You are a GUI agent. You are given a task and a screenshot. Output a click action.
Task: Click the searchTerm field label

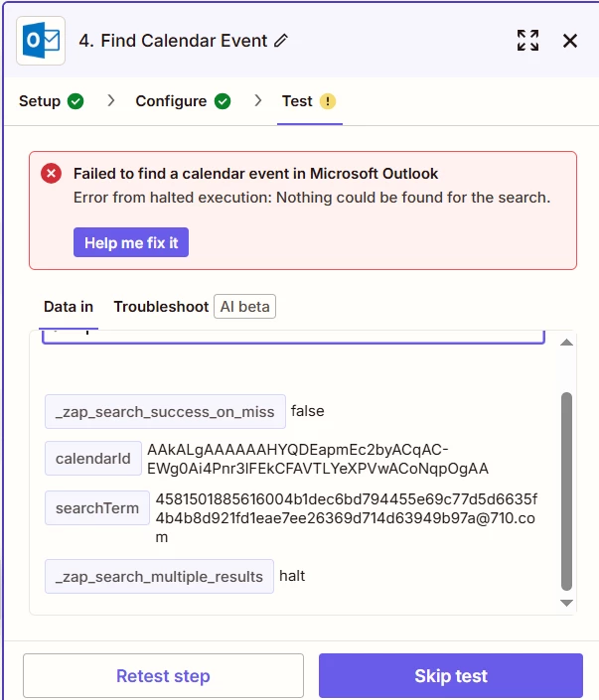(97, 508)
